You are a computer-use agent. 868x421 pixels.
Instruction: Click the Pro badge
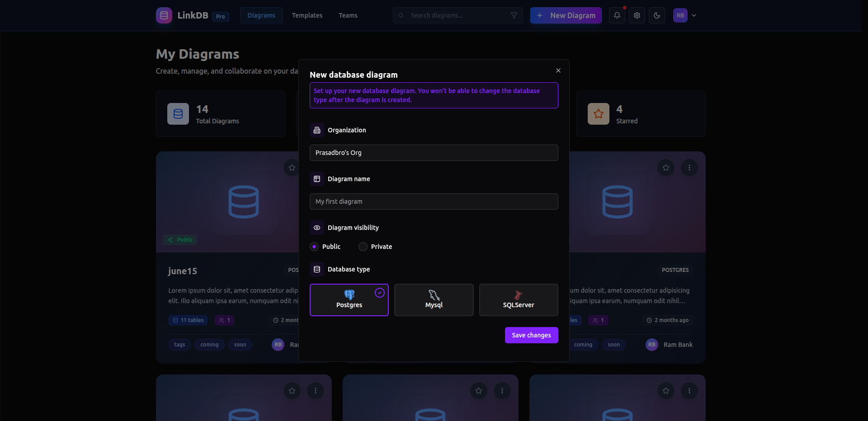pos(221,17)
